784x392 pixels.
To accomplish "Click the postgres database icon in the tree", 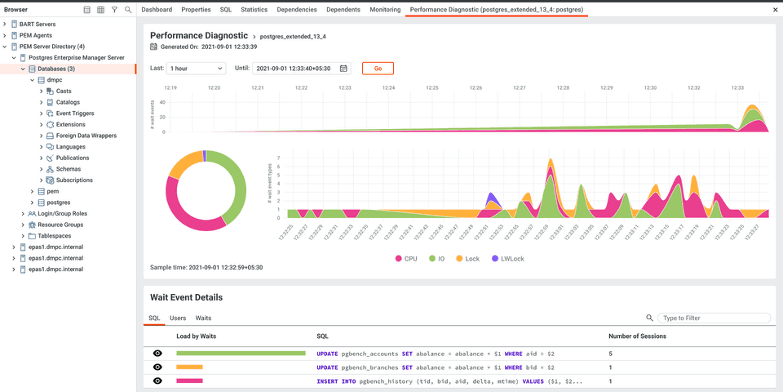I will click(x=41, y=202).
